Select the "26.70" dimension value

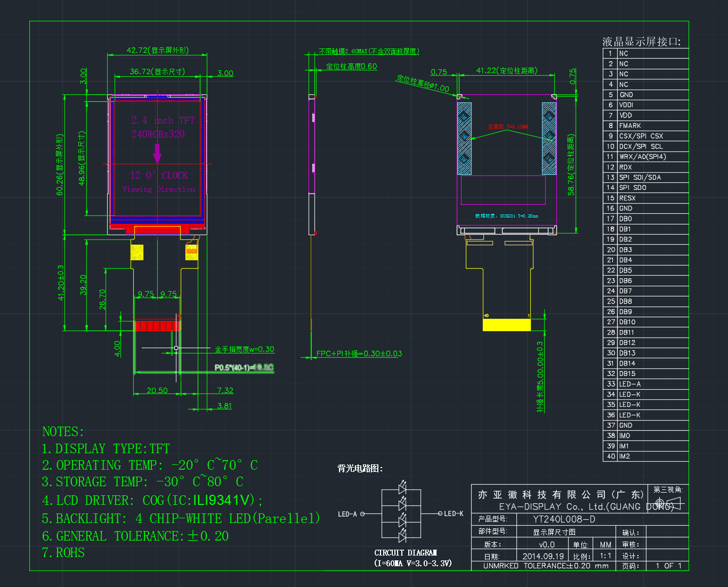[102, 300]
